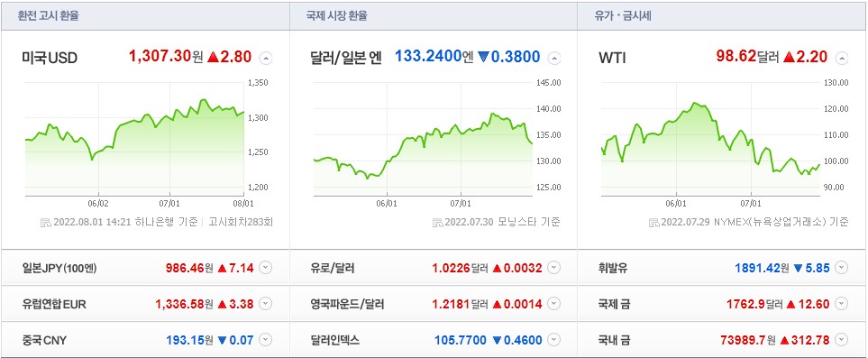The width and height of the screenshot is (868, 358).
Task: Expand the 국제 금 row arrow
Action: [x=842, y=304]
